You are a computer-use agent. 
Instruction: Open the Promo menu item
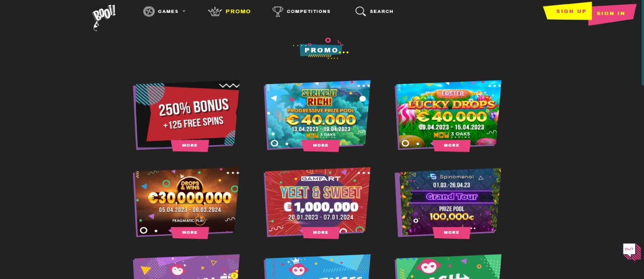[x=238, y=12]
